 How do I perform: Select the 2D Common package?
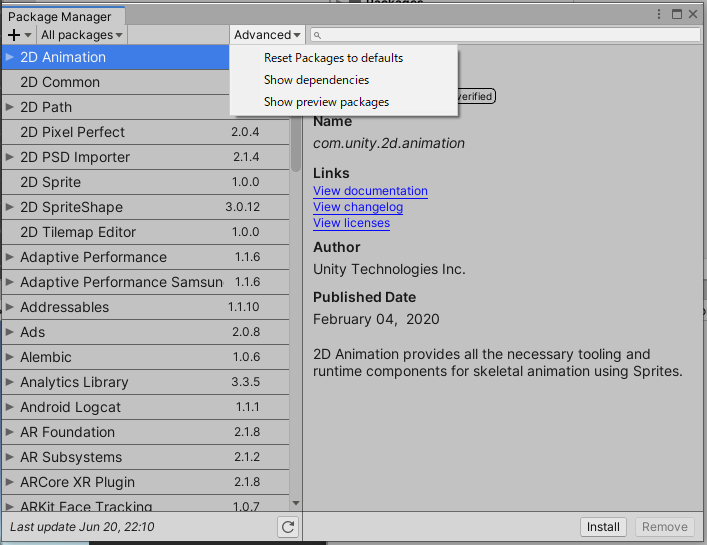(x=115, y=82)
